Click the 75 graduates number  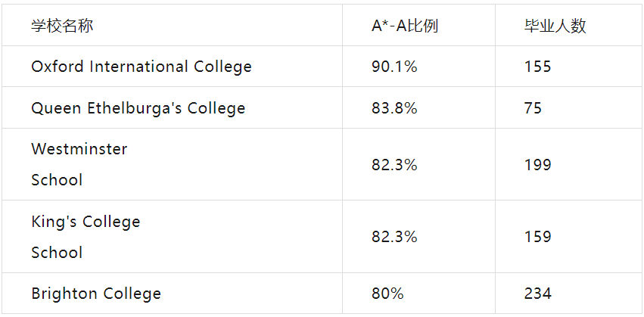point(533,108)
